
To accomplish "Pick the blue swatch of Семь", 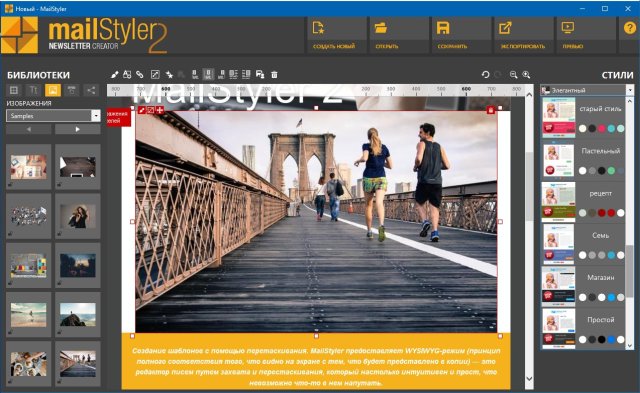I will click(x=611, y=255).
